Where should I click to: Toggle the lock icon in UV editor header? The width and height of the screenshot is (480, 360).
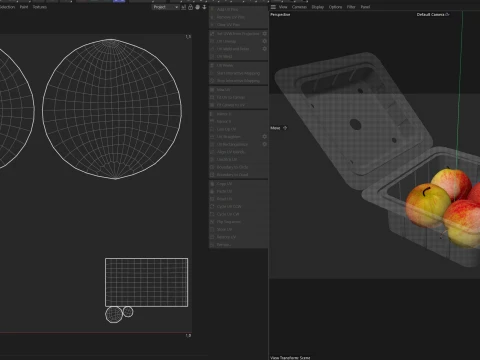[190, 7]
